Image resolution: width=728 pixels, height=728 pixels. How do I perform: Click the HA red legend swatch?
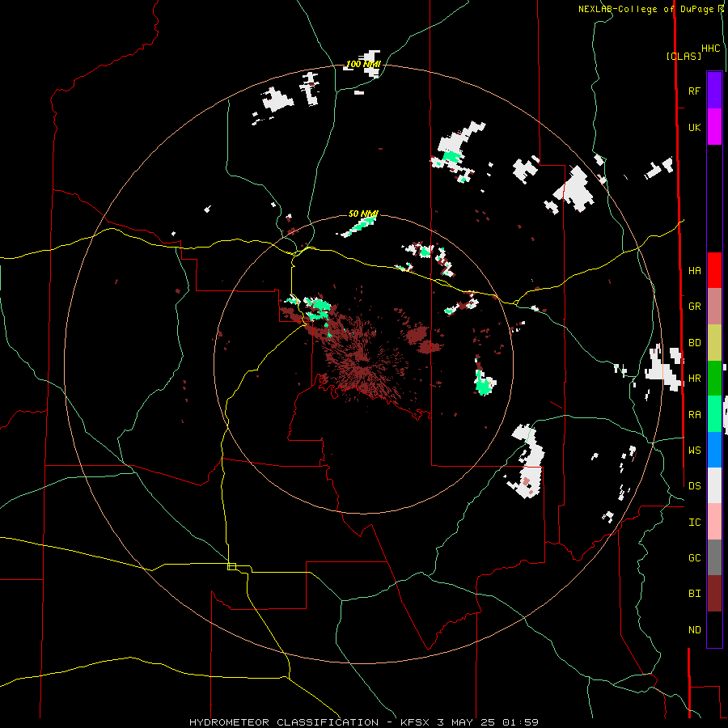click(x=714, y=270)
